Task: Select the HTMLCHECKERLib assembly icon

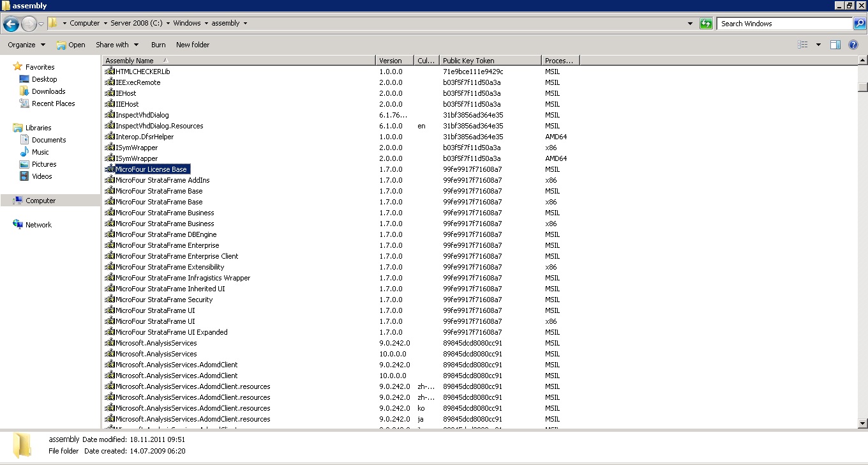Action: pyautogui.click(x=110, y=72)
